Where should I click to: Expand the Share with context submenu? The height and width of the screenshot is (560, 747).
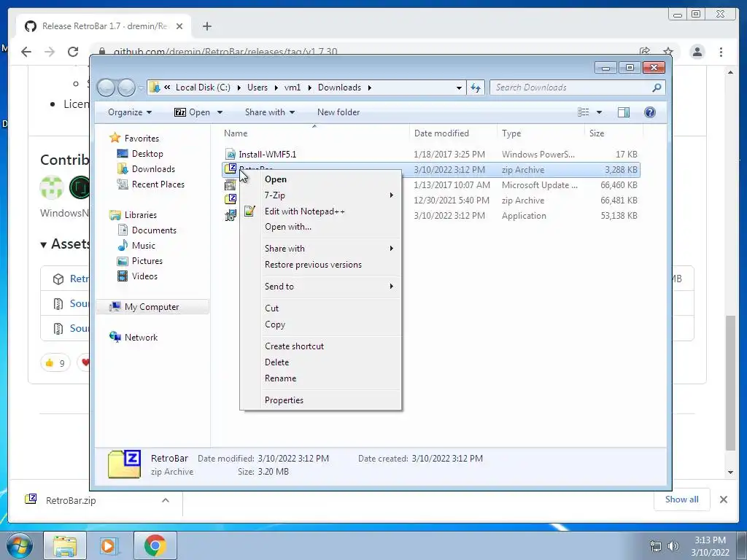(320, 249)
